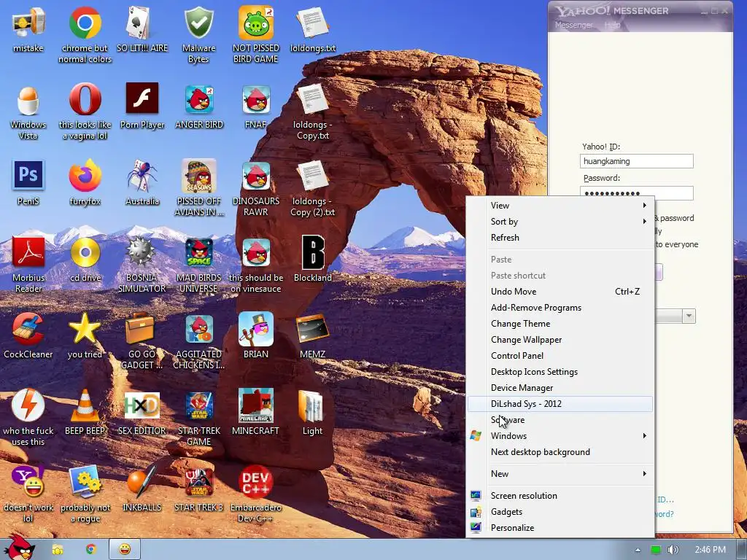747x560 pixels.
Task: Open the BRIAN slingshot bird icon
Action: pos(256,329)
